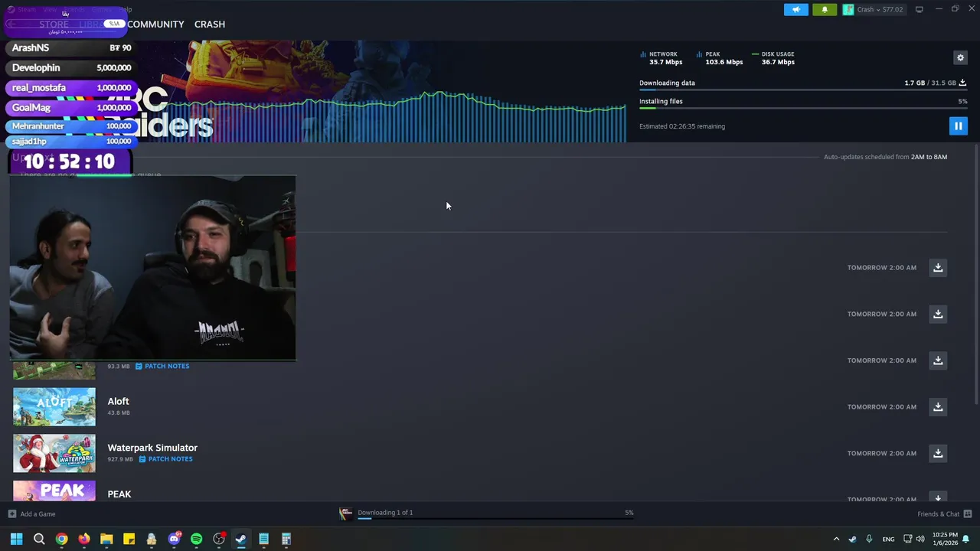Click the Steam taskbar icon
This screenshot has height=551, width=980.
(241, 540)
